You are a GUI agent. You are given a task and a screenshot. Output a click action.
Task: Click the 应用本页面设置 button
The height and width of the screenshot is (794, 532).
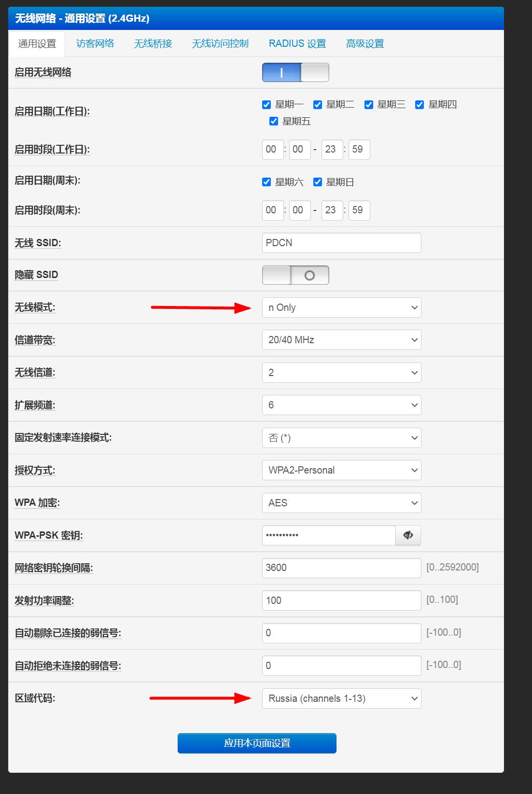point(257,743)
